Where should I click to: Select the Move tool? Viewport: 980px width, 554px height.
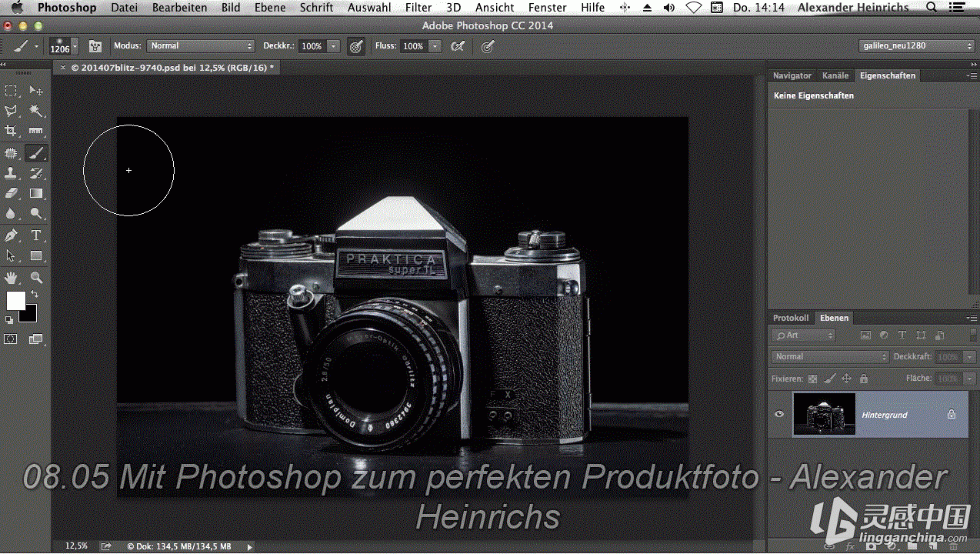coord(36,91)
